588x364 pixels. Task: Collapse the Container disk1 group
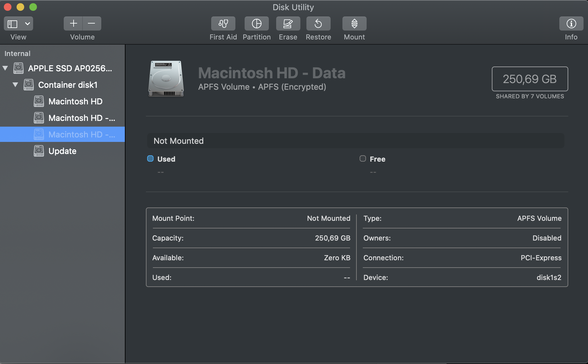click(x=15, y=85)
